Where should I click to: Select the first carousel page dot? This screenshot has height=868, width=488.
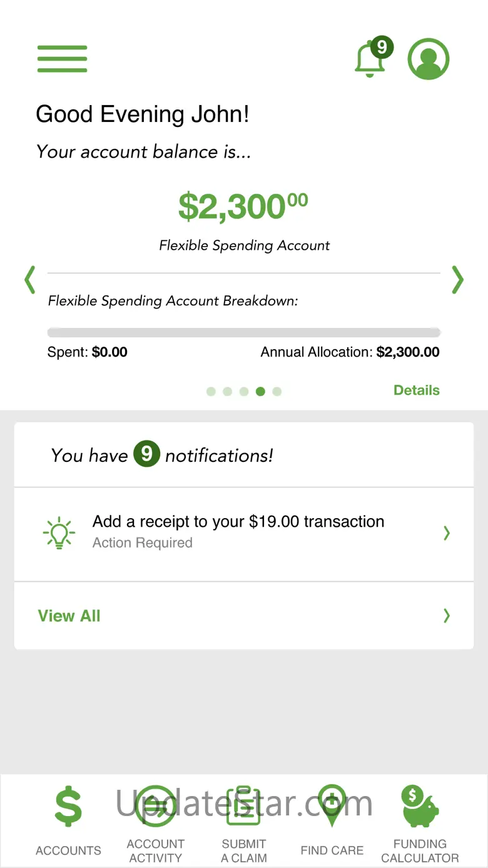[211, 391]
